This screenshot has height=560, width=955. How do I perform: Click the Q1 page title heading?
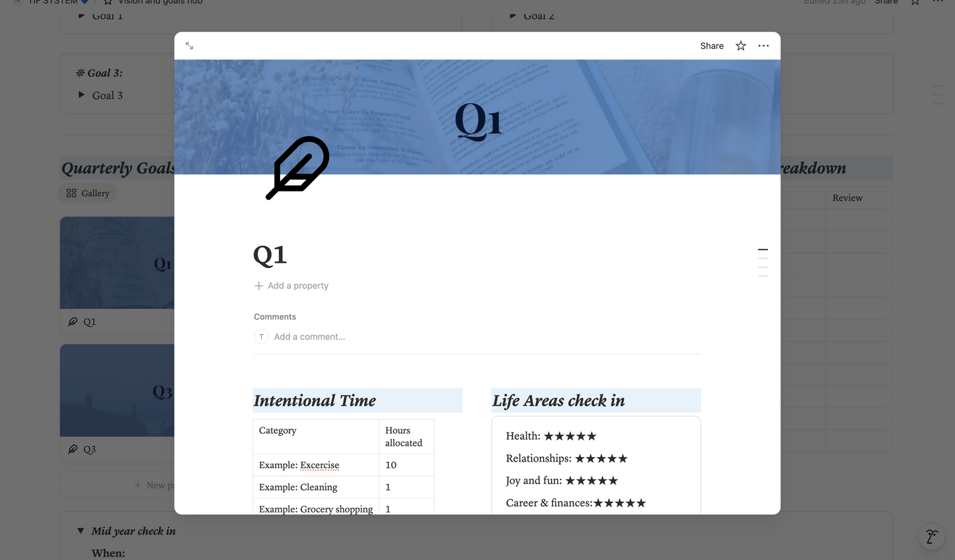click(270, 256)
